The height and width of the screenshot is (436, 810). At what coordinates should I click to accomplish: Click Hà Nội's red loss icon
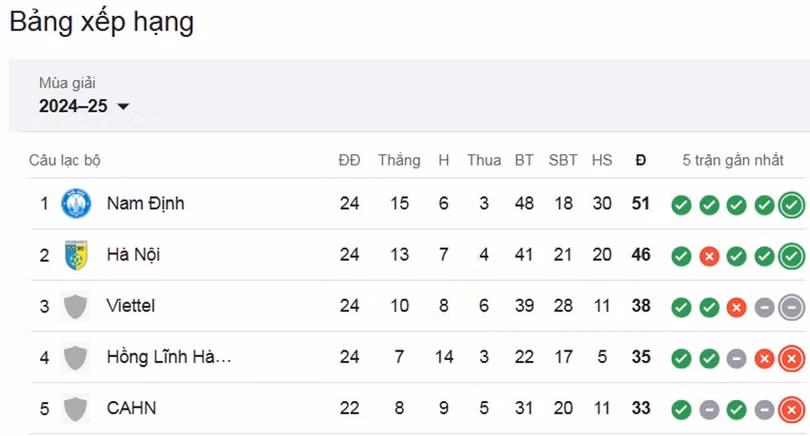click(709, 256)
